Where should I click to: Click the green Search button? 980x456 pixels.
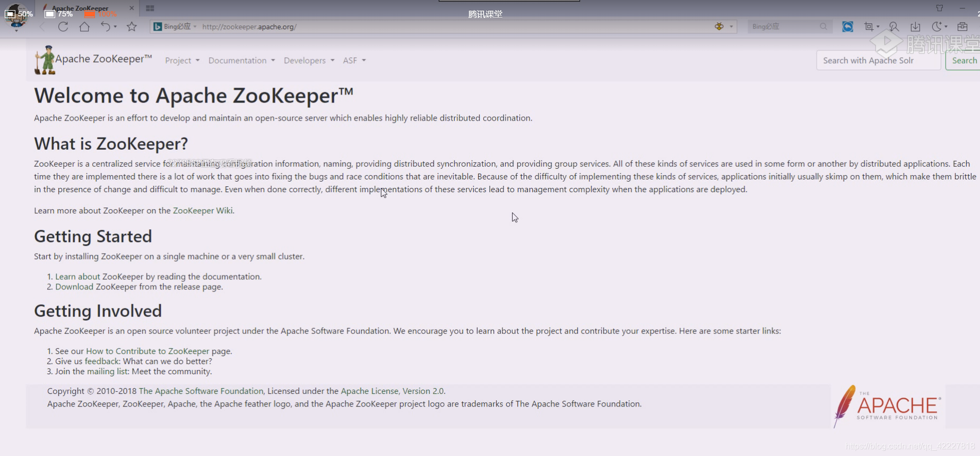coord(964,61)
